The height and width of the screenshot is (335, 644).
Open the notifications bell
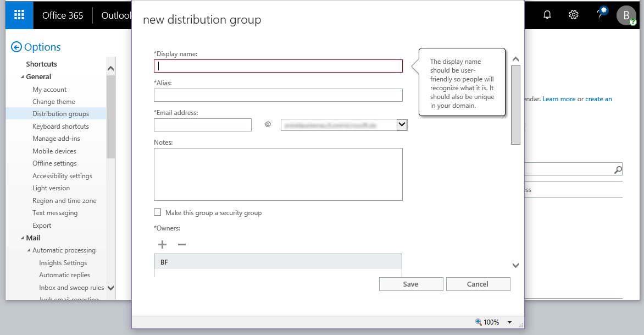(547, 15)
